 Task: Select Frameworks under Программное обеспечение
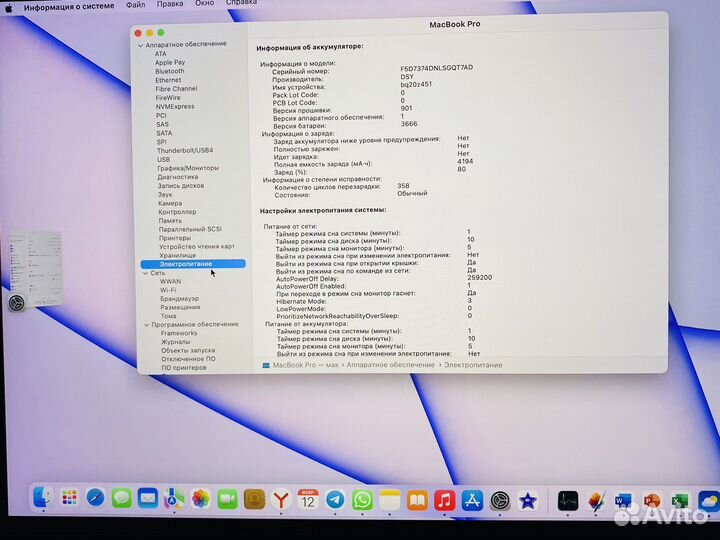click(x=179, y=333)
